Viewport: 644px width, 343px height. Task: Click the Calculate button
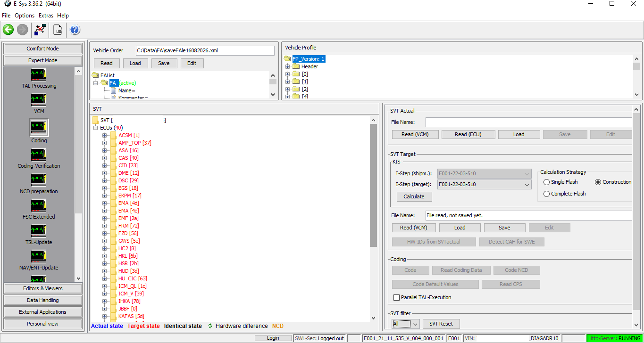pos(414,196)
